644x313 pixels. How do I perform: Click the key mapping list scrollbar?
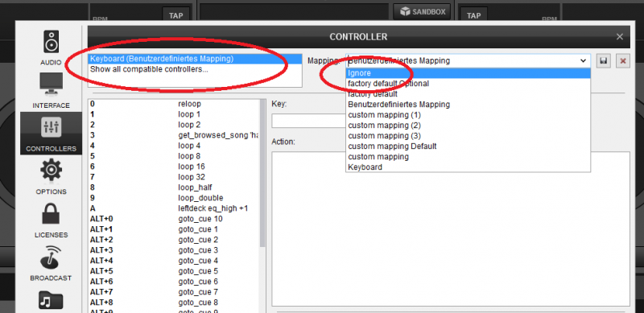click(262, 172)
